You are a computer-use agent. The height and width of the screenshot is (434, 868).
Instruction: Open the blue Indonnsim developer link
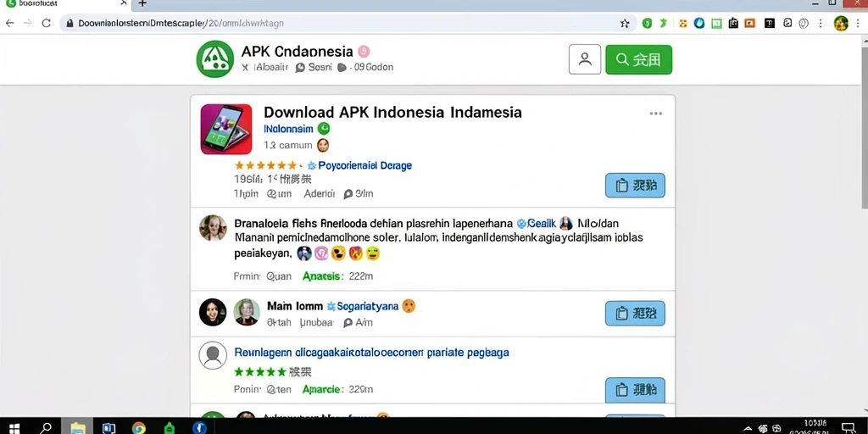coord(288,129)
